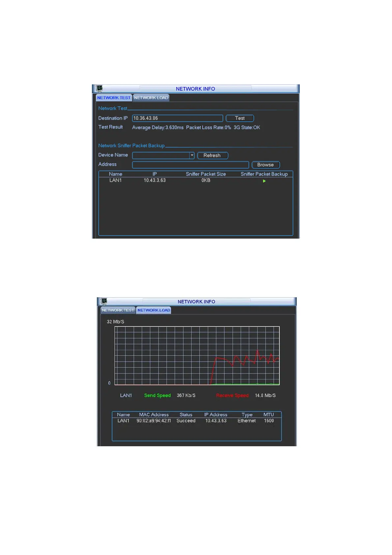Viewport: 392px width, 555px height.
Task: Select Network Load tab in lower window
Action: pyautogui.click(x=154, y=310)
